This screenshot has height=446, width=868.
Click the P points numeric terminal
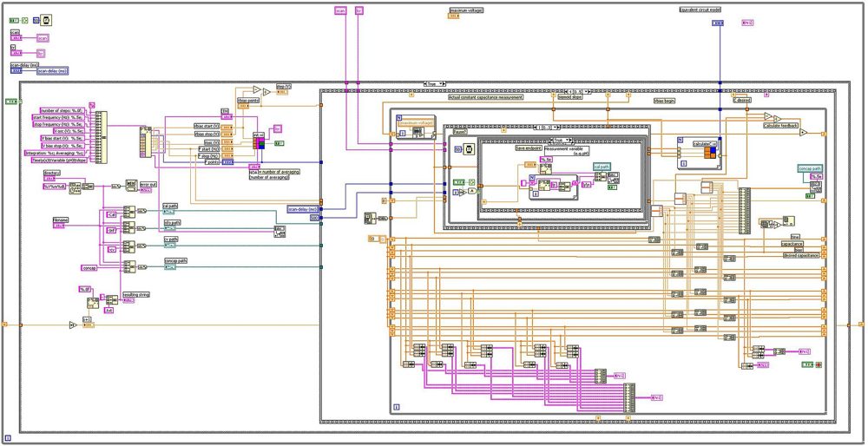point(227,162)
